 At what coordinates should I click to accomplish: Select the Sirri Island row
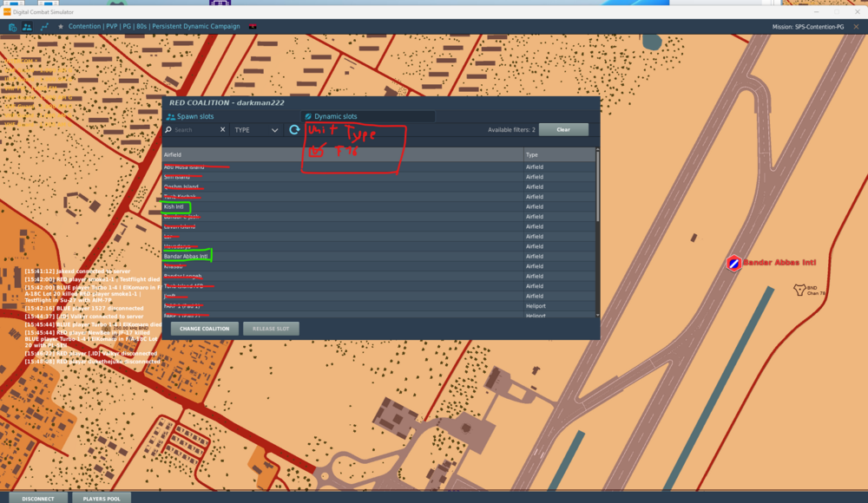point(378,177)
